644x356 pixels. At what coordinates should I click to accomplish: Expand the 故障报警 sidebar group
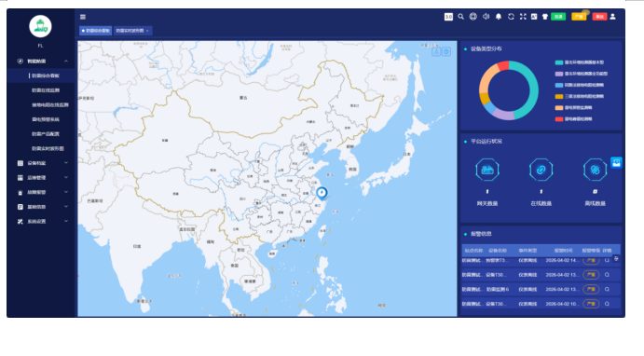coord(40,192)
